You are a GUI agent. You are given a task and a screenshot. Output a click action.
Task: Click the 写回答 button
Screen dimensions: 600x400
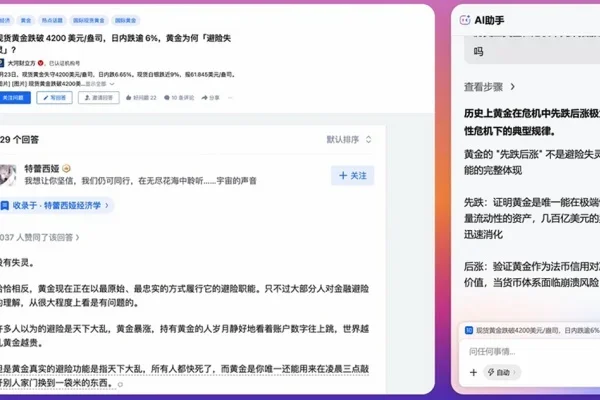pos(54,98)
